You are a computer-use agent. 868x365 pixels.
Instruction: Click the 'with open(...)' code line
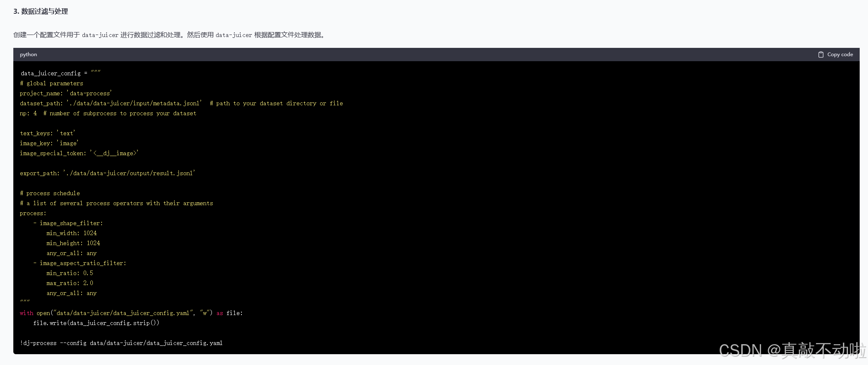pos(132,313)
